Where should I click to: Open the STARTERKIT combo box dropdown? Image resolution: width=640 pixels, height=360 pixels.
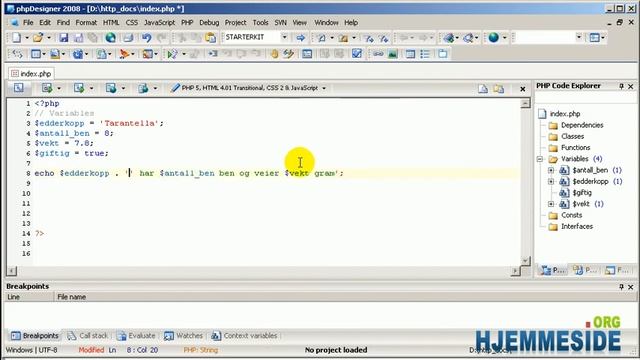(x=284, y=37)
